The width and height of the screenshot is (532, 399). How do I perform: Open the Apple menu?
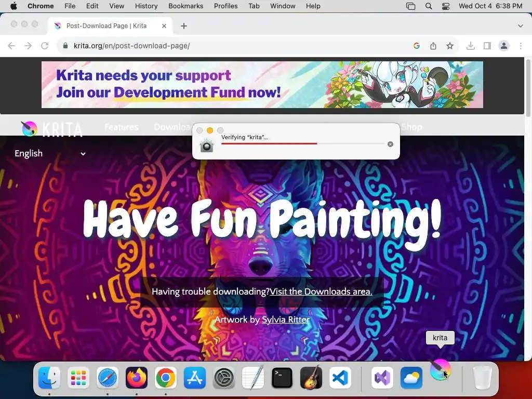14,6
